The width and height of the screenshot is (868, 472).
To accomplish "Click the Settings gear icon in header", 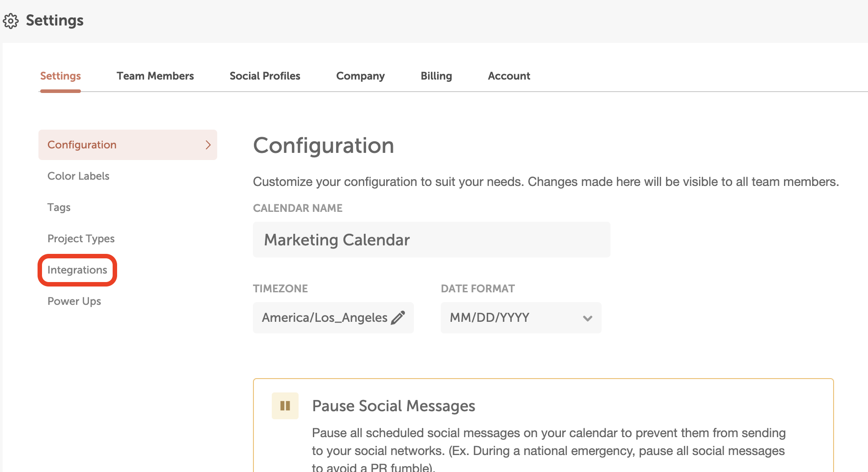I will (11, 21).
